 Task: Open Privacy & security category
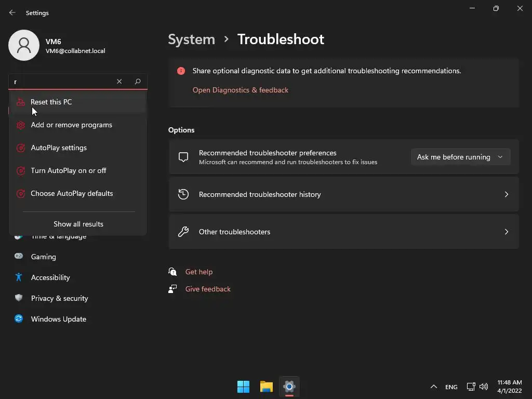click(x=59, y=298)
